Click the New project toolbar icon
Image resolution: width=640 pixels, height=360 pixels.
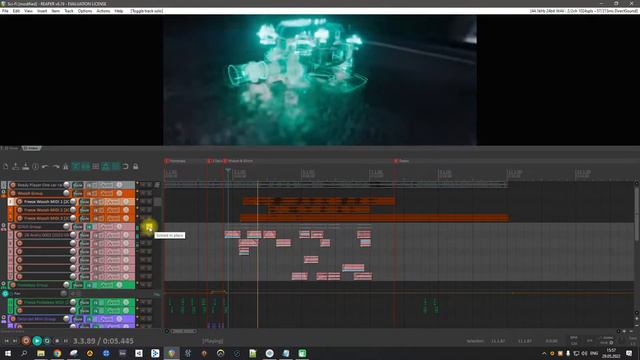pos(5,167)
